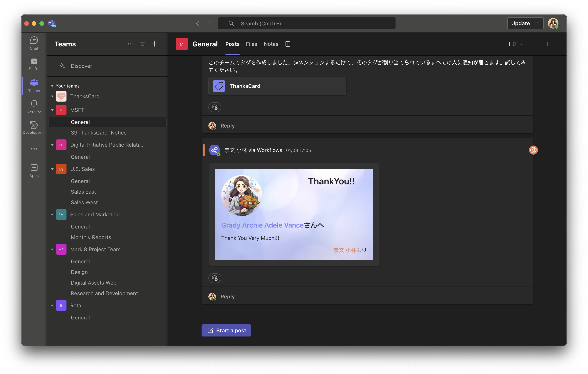This screenshot has width=588, height=374.
Task: Collapse the MSFT team channels
Action: [x=52, y=110]
